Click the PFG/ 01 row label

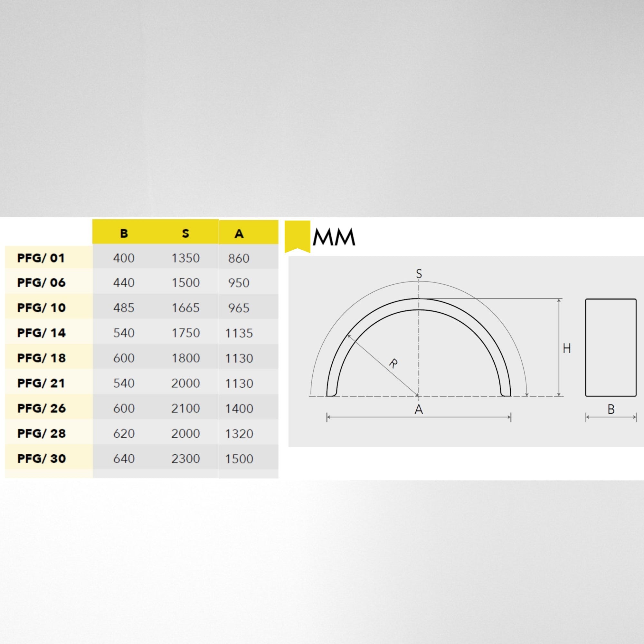point(41,258)
